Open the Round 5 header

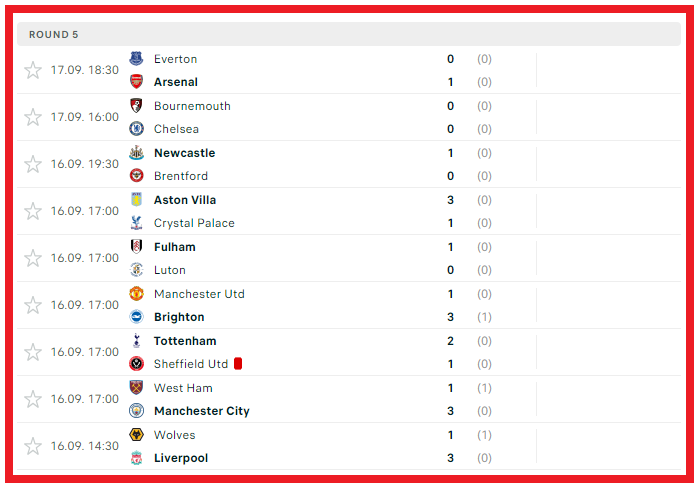tap(54, 35)
